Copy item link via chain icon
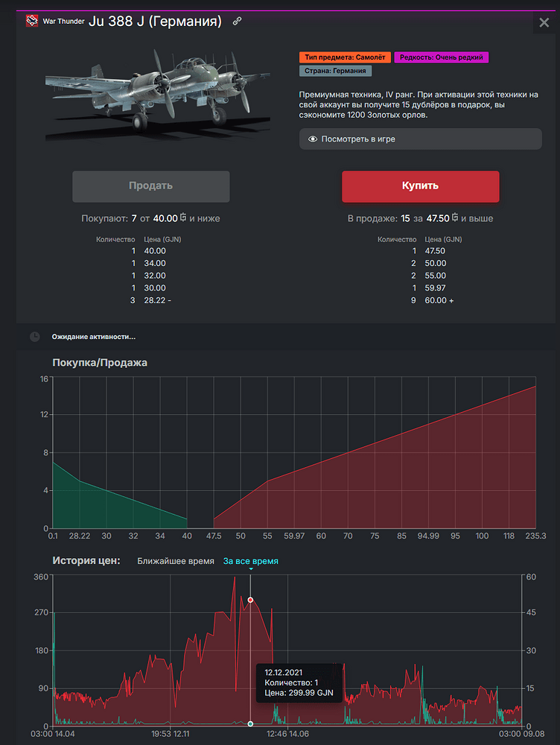The image size is (560, 745). point(237,22)
